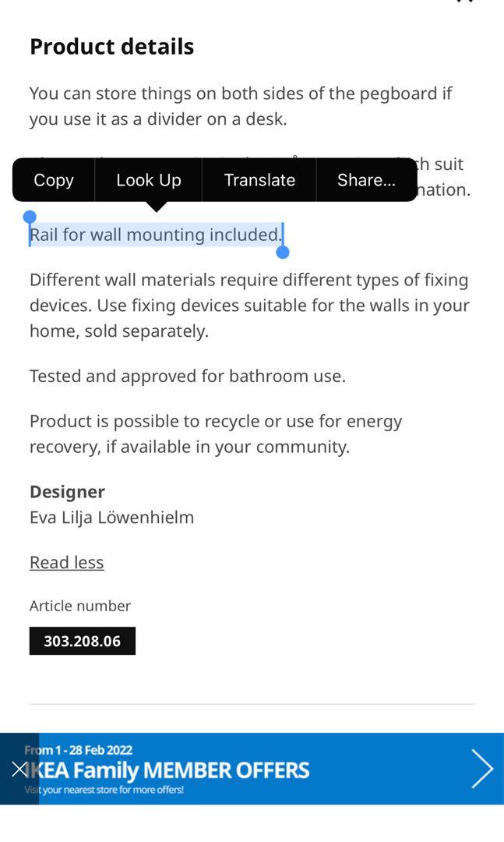Screen dimensions: 504x842
Task: Tap Translate in the selection menu
Action: 259,180
